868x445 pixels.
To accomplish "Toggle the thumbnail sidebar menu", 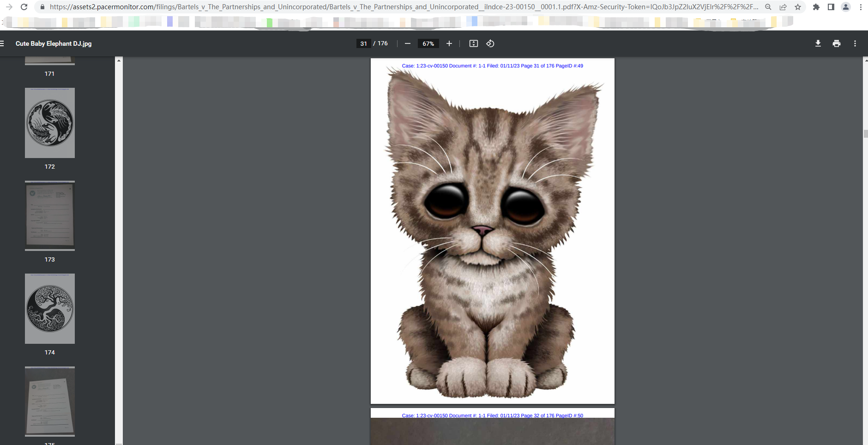I will tap(2, 43).
